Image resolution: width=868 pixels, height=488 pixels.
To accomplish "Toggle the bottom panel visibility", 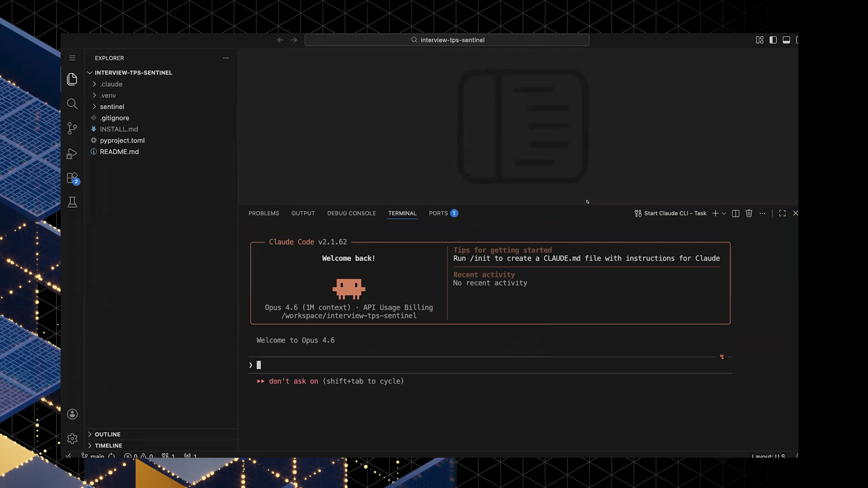I will coord(787,40).
